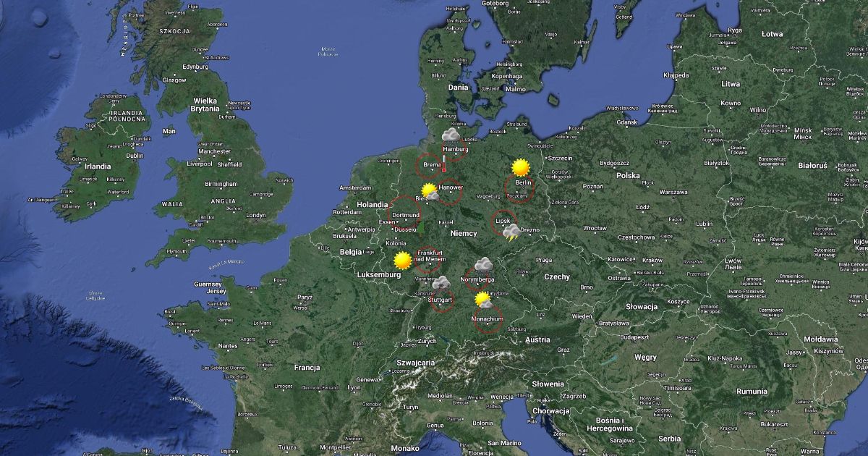This screenshot has height=456, width=868.
Task: Click the Londyn city label
Action: (x=256, y=215)
